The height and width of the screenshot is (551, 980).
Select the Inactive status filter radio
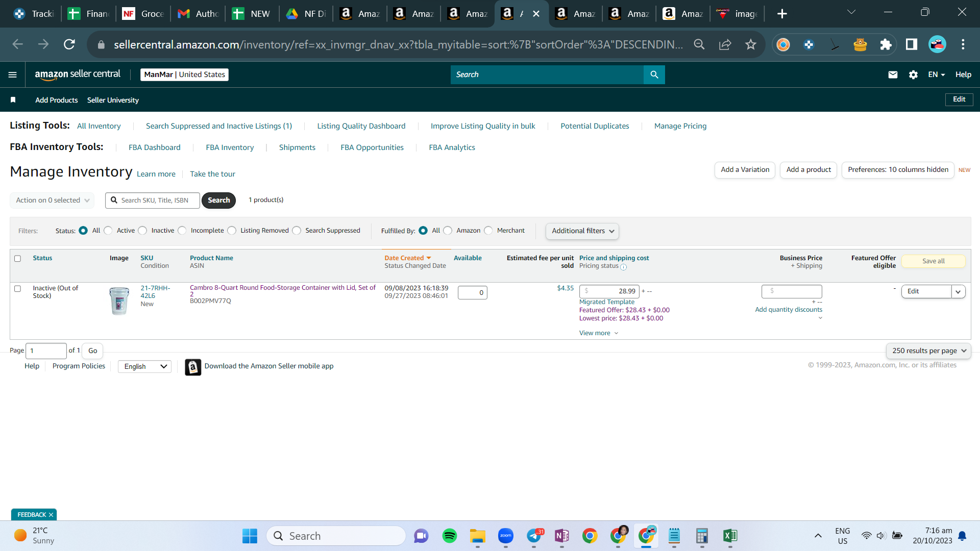point(142,231)
